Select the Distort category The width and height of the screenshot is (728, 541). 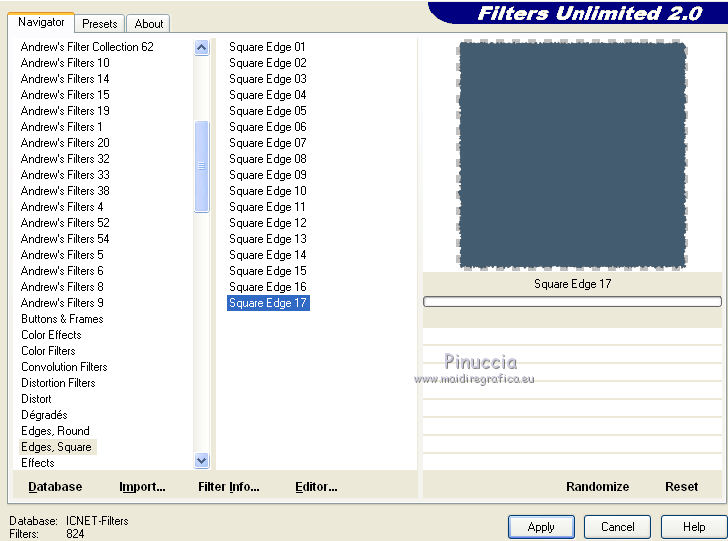(36, 399)
